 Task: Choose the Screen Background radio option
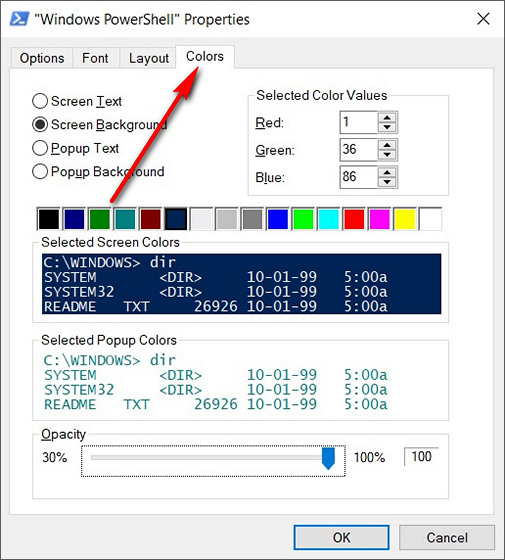pos(99,125)
